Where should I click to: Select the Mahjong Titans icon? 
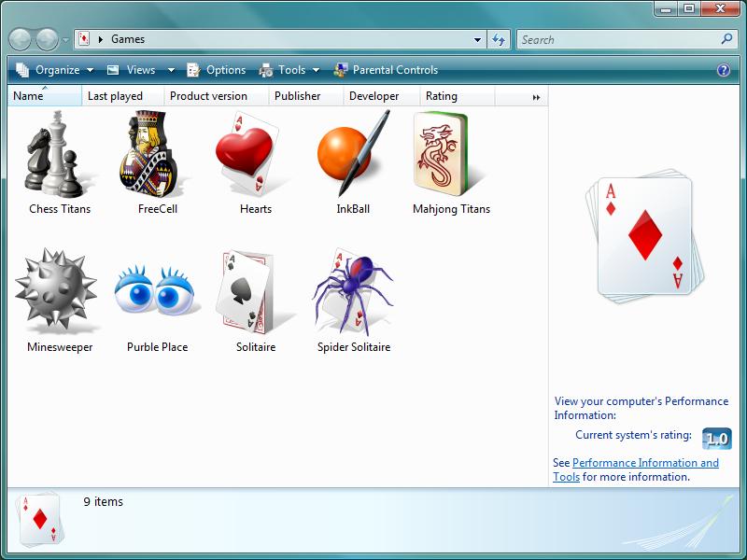tap(451, 154)
